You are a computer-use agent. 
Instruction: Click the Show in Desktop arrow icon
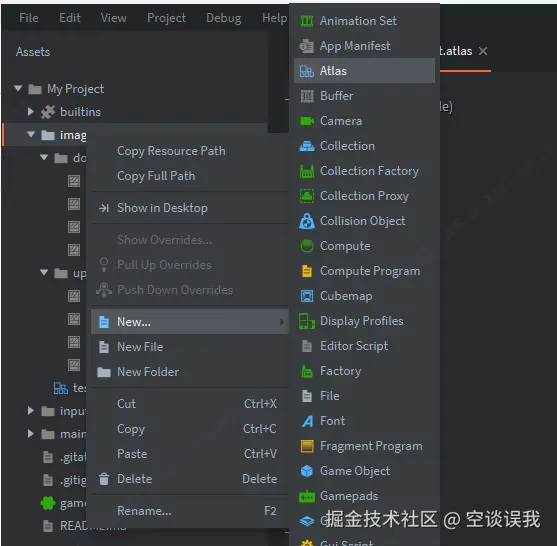tap(103, 208)
